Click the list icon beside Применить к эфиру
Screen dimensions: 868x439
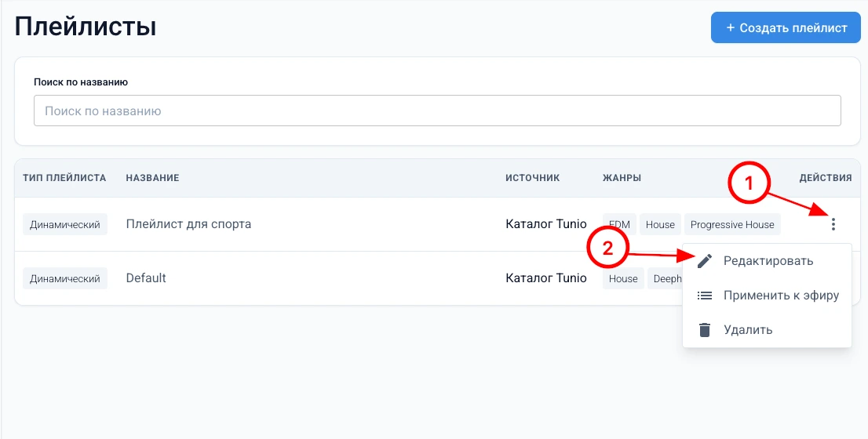[x=705, y=296]
